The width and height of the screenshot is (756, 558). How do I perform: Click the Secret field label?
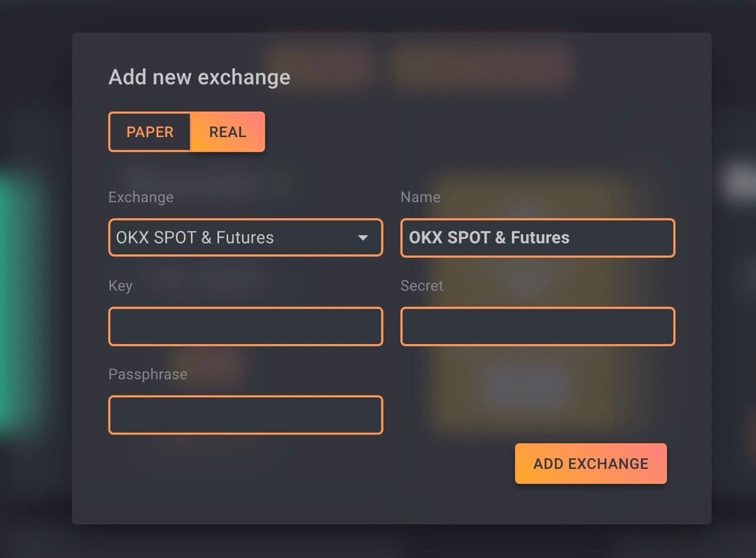pos(421,286)
